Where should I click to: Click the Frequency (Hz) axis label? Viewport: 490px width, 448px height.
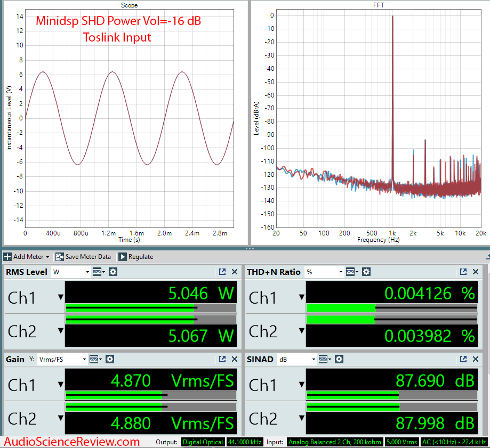coord(378,240)
